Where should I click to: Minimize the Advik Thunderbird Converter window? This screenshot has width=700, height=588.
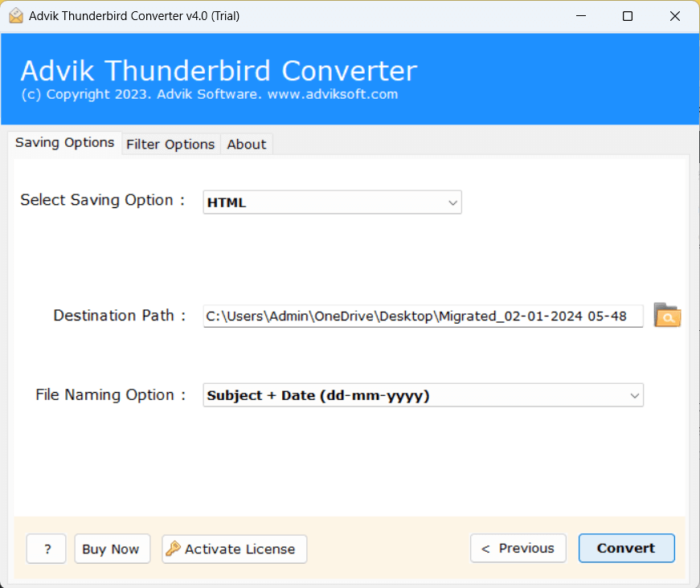point(581,16)
